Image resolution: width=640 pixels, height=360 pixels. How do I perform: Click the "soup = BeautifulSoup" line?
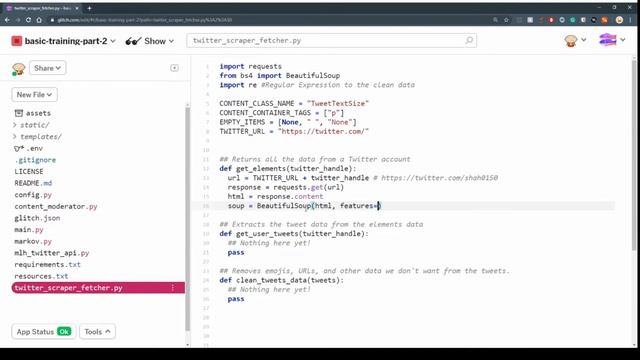[x=304, y=206]
